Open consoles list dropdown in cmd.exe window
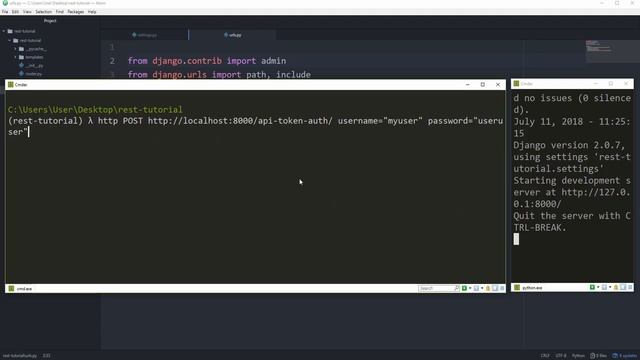The width and height of the screenshot is (640, 360). click(x=482, y=289)
